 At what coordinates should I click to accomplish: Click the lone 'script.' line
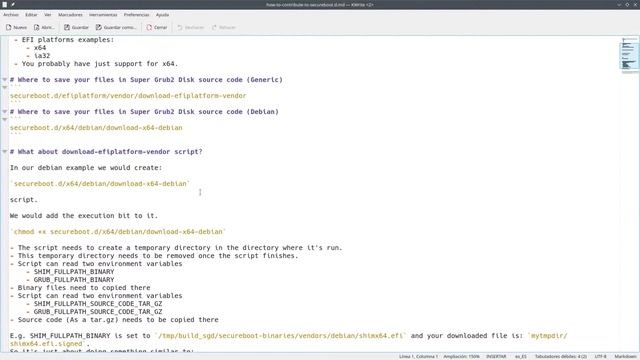(x=24, y=200)
